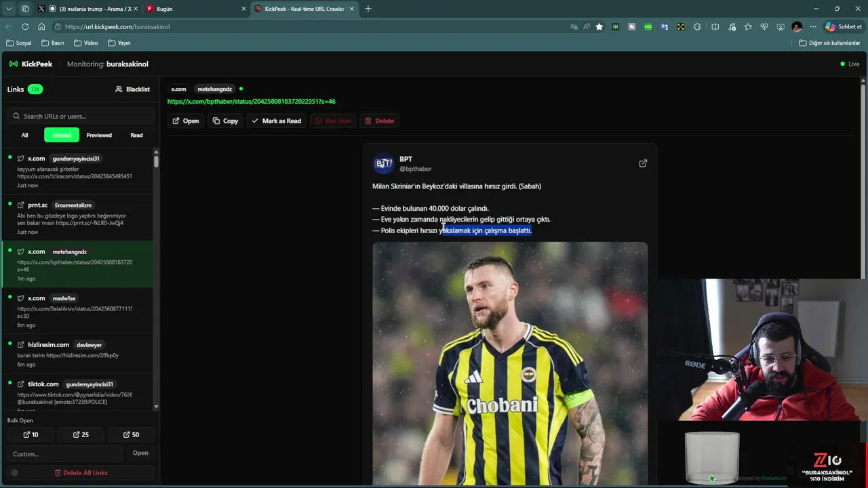Bulk open 10 links
Image resolution: width=868 pixels, height=488 pixels.
(x=31, y=434)
